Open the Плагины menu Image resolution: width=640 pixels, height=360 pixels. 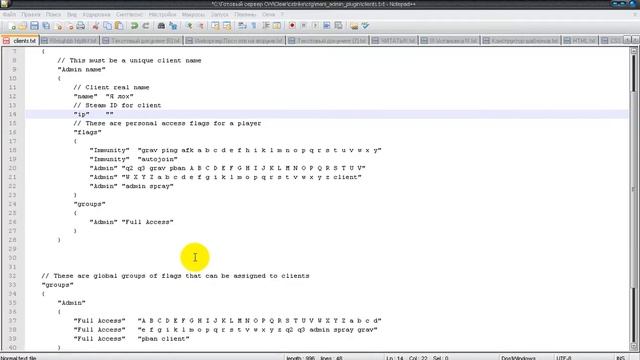[245, 14]
